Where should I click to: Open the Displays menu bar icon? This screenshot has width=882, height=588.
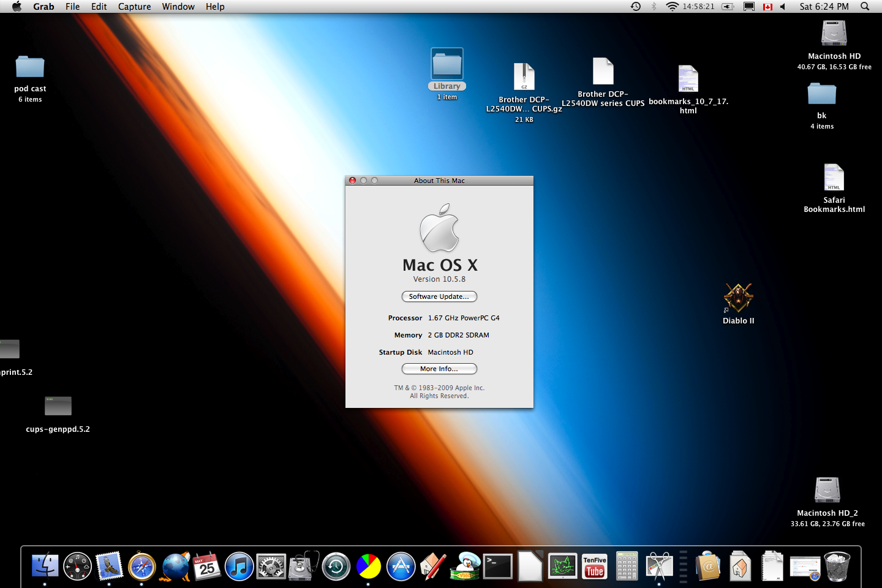coord(748,7)
